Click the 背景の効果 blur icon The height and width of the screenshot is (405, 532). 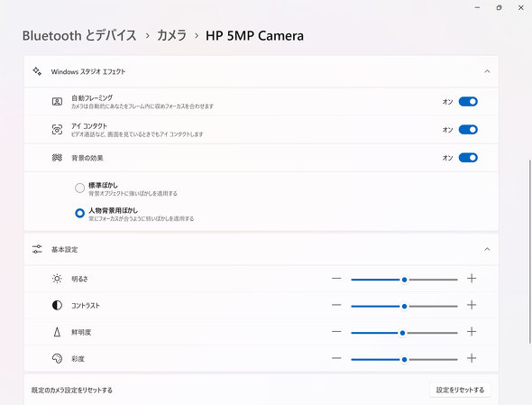coord(57,158)
